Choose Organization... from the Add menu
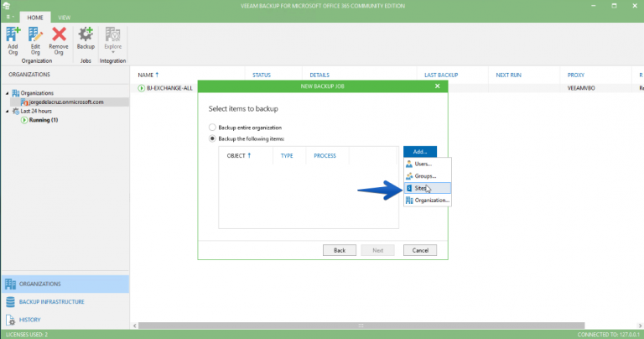644x339 pixels. coord(428,200)
